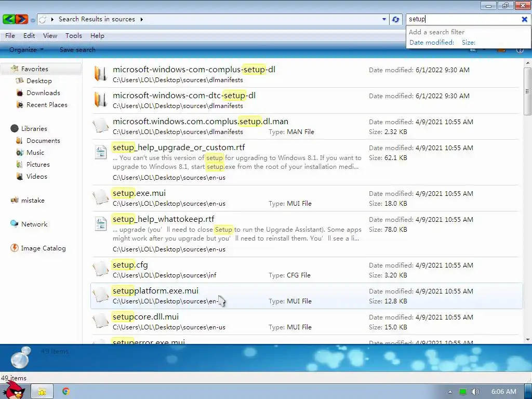Open the Help menu
The width and height of the screenshot is (532, 399).
pos(97,36)
